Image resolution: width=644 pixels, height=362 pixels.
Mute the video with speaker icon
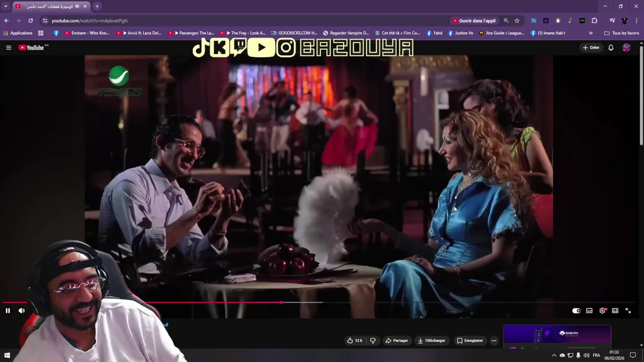click(22, 311)
